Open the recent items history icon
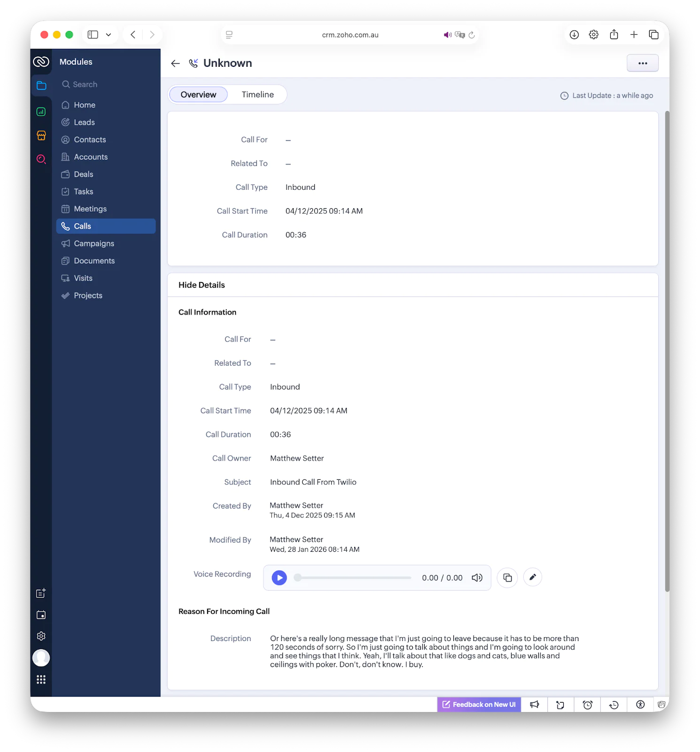The width and height of the screenshot is (700, 752). (x=614, y=705)
